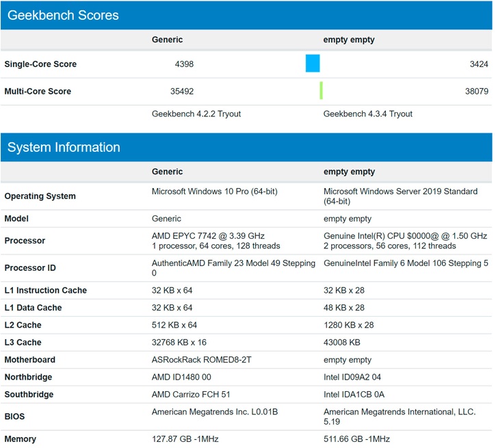Screen dimensions: 496x448
Task: Open the 'empty empty' heading under Geekbench Scores
Action: pos(349,40)
